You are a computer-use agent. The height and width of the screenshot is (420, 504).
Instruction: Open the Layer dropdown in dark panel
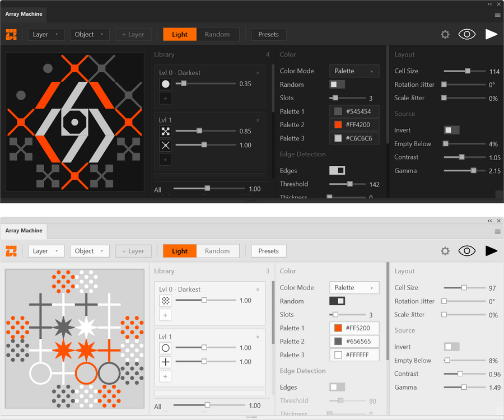(46, 34)
